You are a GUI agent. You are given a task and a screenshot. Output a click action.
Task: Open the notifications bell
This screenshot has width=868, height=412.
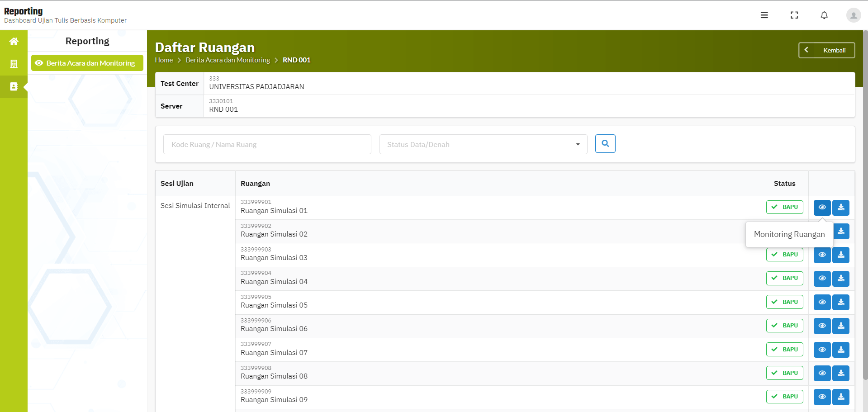coord(824,15)
